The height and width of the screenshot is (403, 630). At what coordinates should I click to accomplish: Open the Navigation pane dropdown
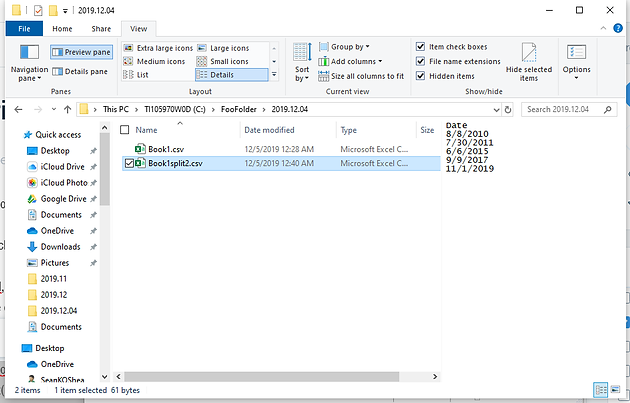[x=29, y=62]
